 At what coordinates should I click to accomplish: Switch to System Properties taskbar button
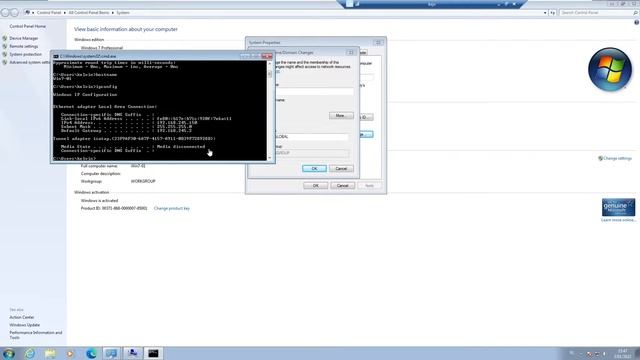(133, 353)
